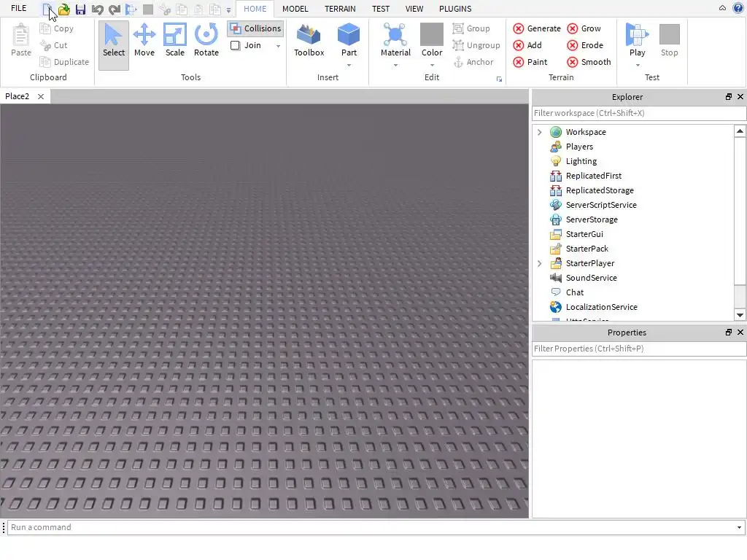Open the Edit group dialog launcher
The height and width of the screenshot is (560, 747).
pyautogui.click(x=499, y=79)
